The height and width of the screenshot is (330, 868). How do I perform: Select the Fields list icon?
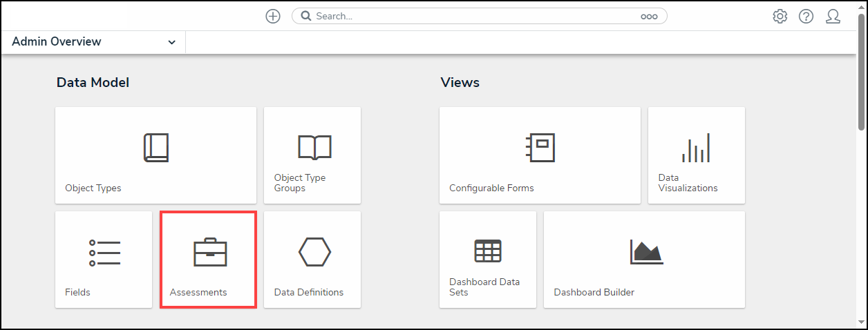point(104,253)
